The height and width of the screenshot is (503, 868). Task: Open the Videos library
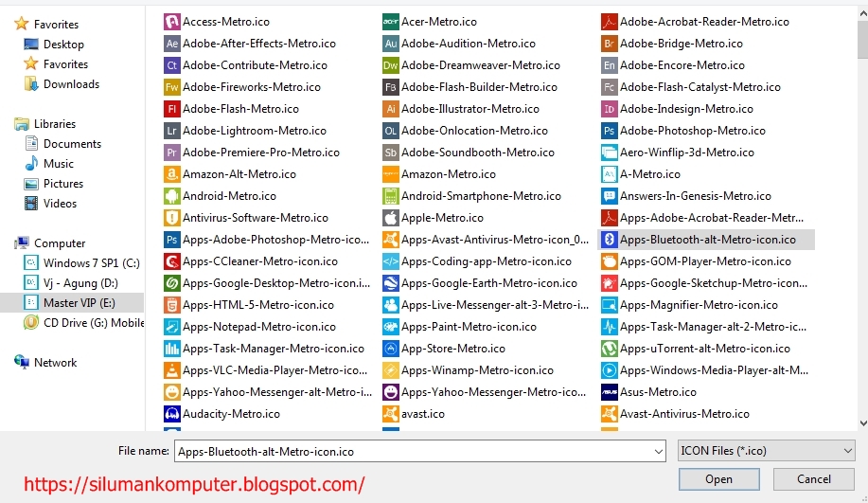tap(50, 204)
